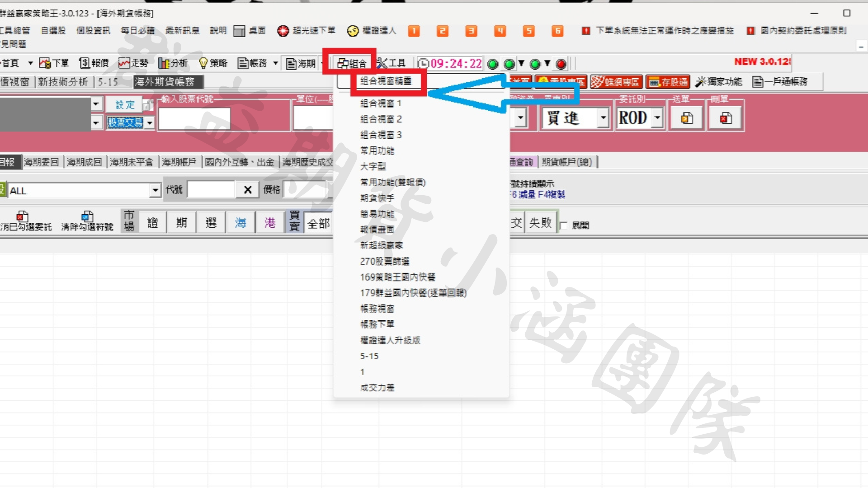Click the 超光速下單 icon
This screenshot has width=868, height=488.
coord(283,31)
